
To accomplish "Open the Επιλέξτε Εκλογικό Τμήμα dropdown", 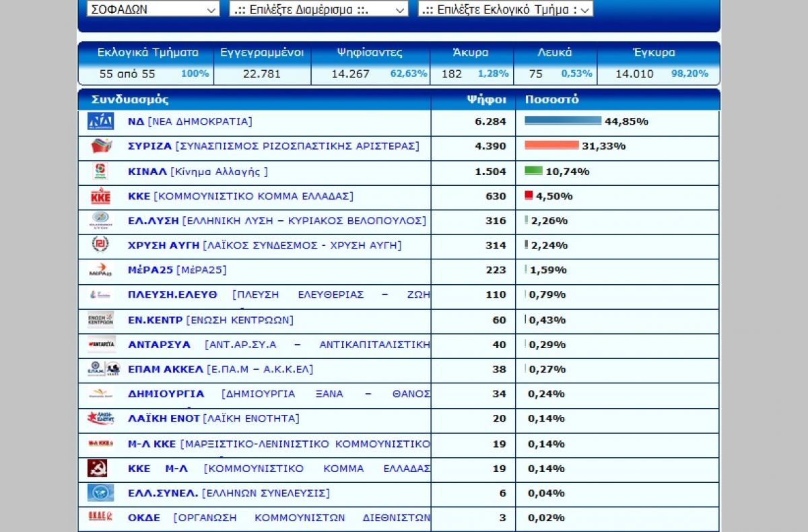I will click(x=506, y=9).
